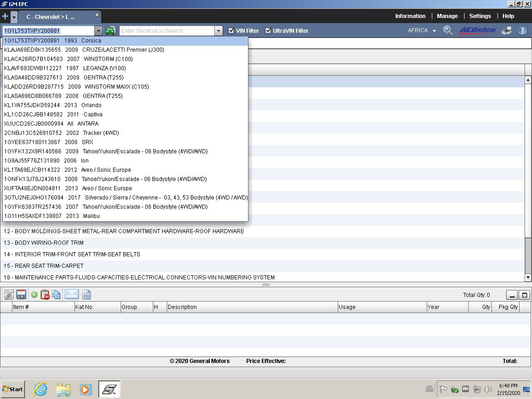Screen dimensions: 532x399
Task: Save the parts list with floppy disk icon
Action: point(21,295)
